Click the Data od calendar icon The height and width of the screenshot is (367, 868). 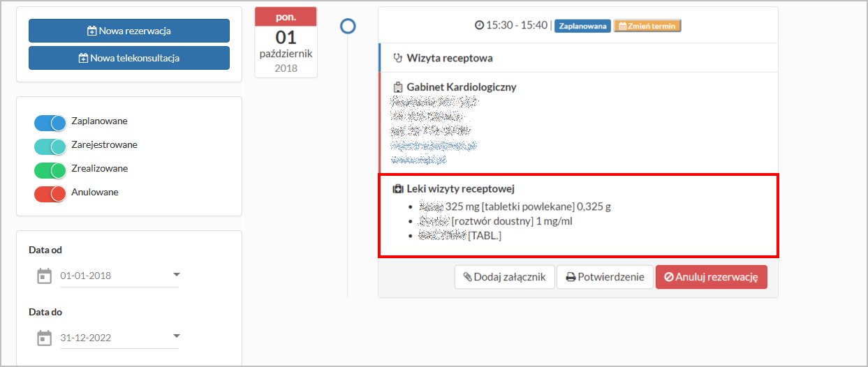point(44,276)
